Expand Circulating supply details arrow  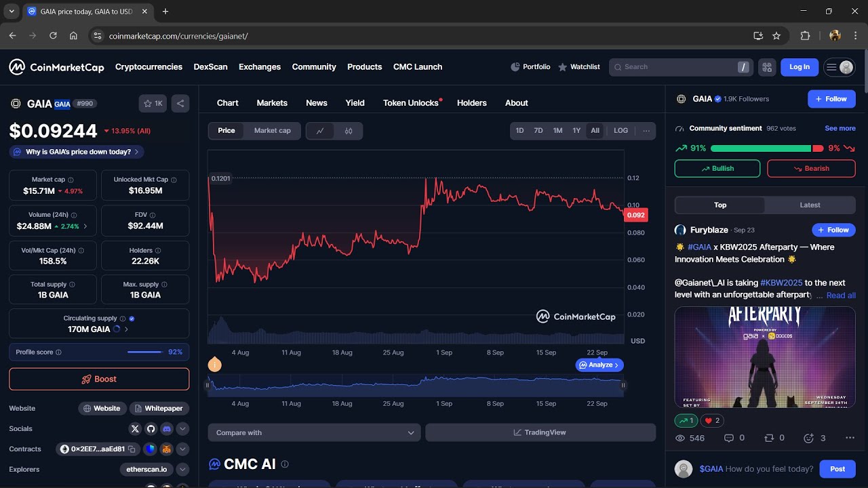click(x=126, y=329)
